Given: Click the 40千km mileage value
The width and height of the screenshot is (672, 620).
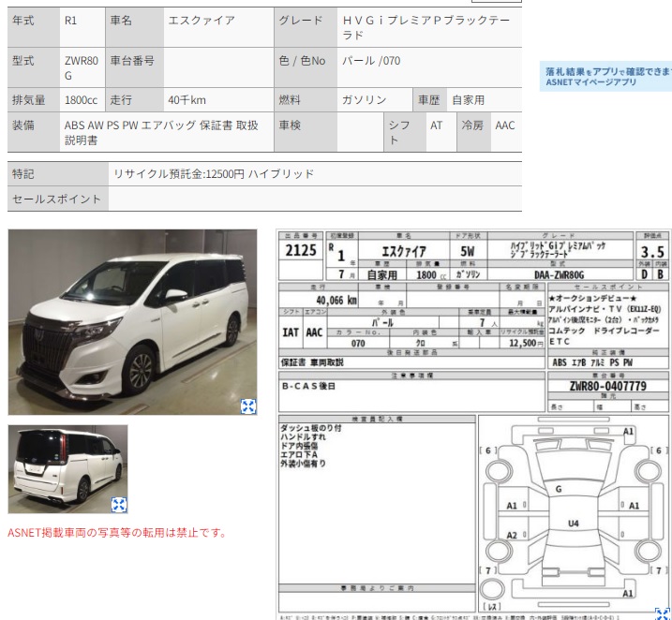Looking at the screenshot, I should (187, 99).
